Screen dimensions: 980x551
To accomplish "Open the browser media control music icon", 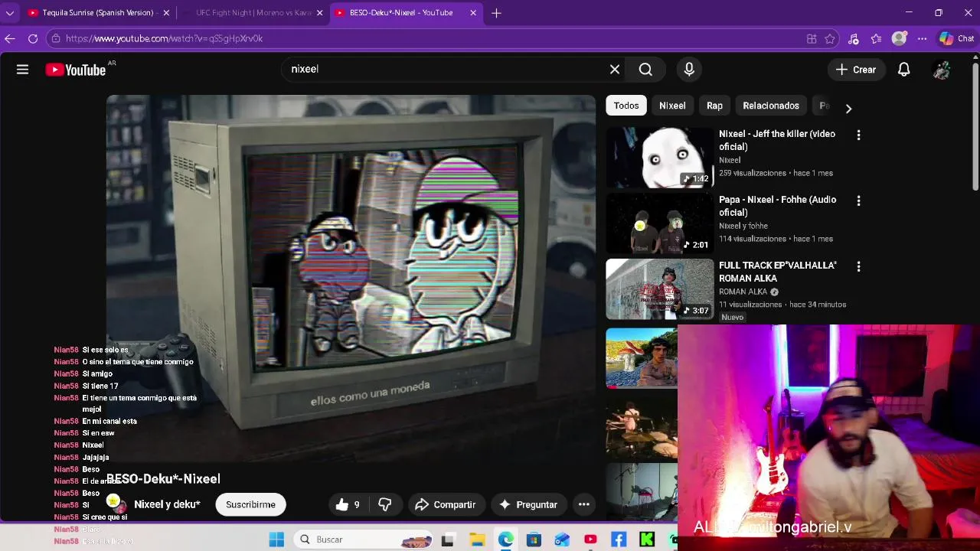I will tap(854, 38).
